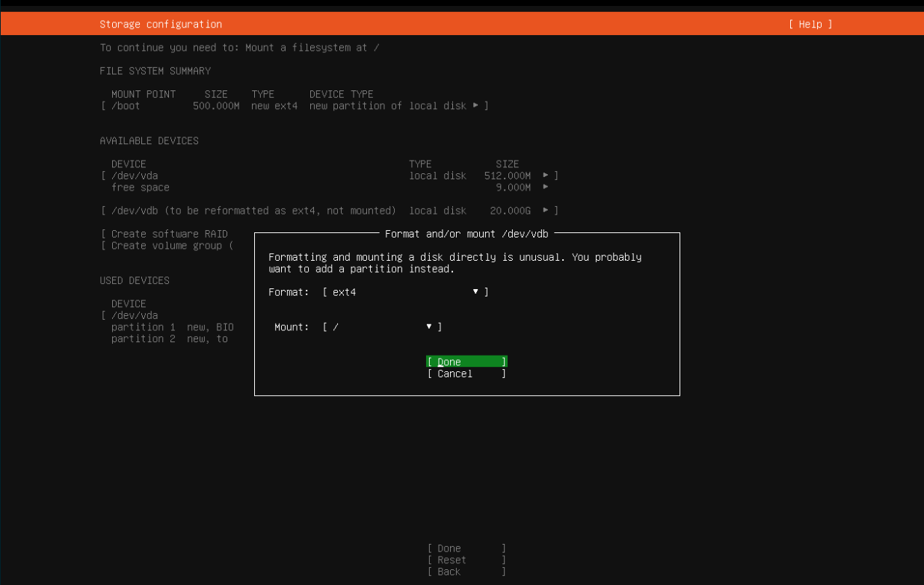Image resolution: width=924 pixels, height=585 pixels.
Task: Select Create software RAID option
Action: pyautogui.click(x=169, y=235)
